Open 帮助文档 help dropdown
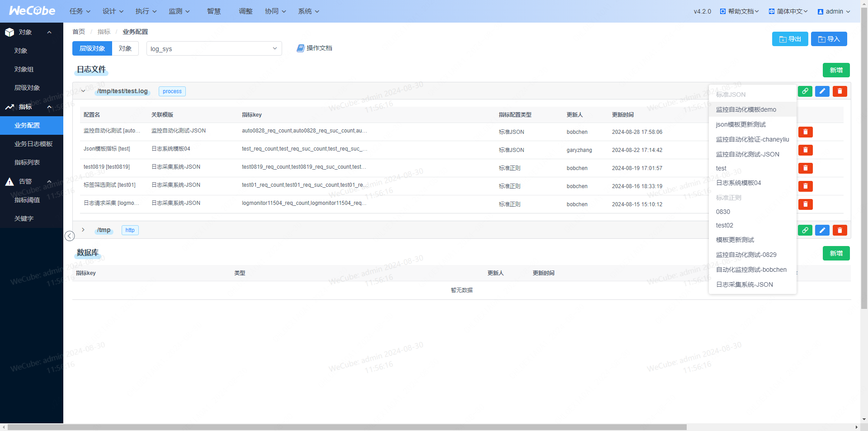Viewport: 868px width, 431px height. point(739,11)
